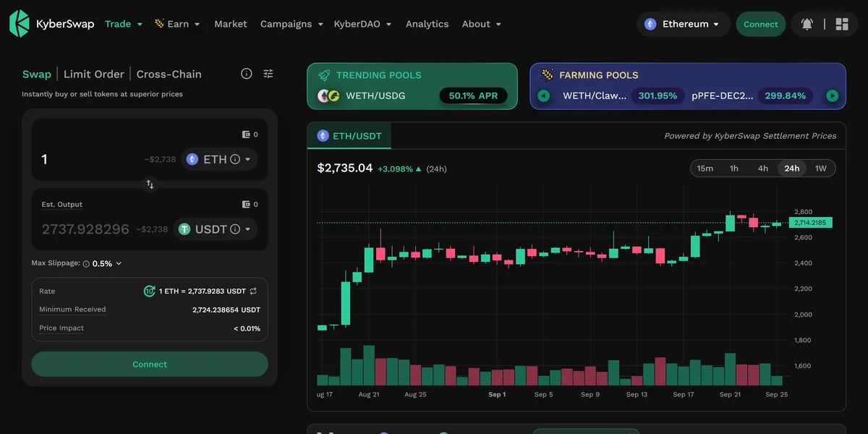Screen dimensions: 868x434
Task: Click the trending pools rocket icon
Action: tap(324, 75)
